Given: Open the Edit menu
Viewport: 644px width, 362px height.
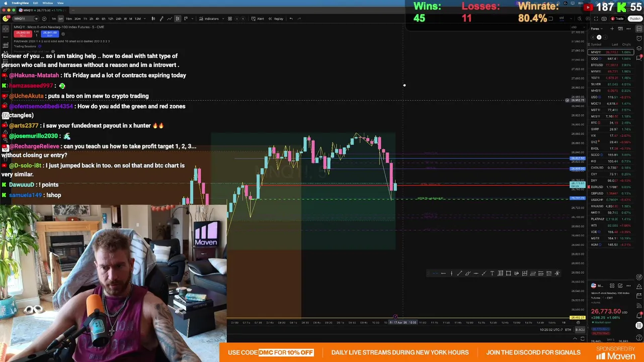Looking at the screenshot, I should click(x=35, y=3).
